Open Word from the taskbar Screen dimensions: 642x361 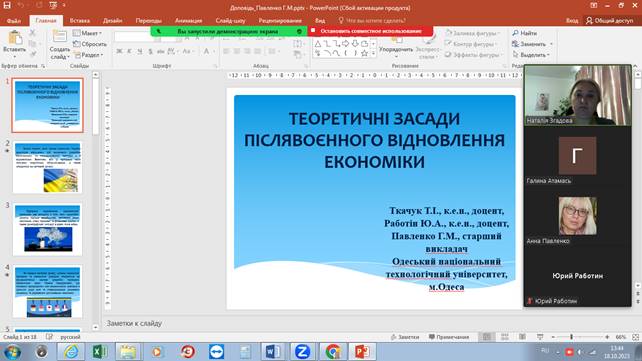[273, 351]
